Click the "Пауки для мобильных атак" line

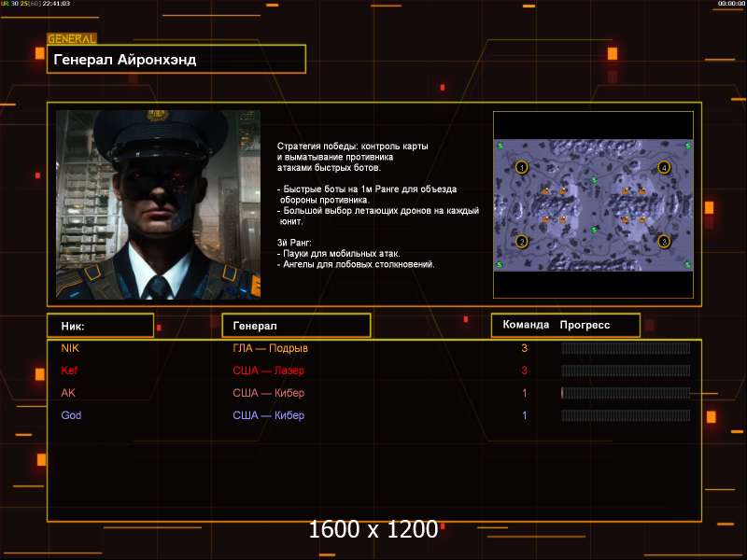point(339,253)
